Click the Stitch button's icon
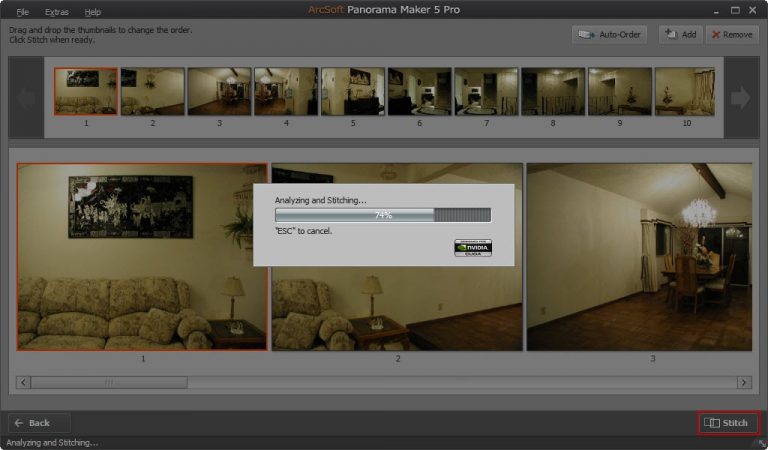Screen dimensions: 768x450 (712, 423)
